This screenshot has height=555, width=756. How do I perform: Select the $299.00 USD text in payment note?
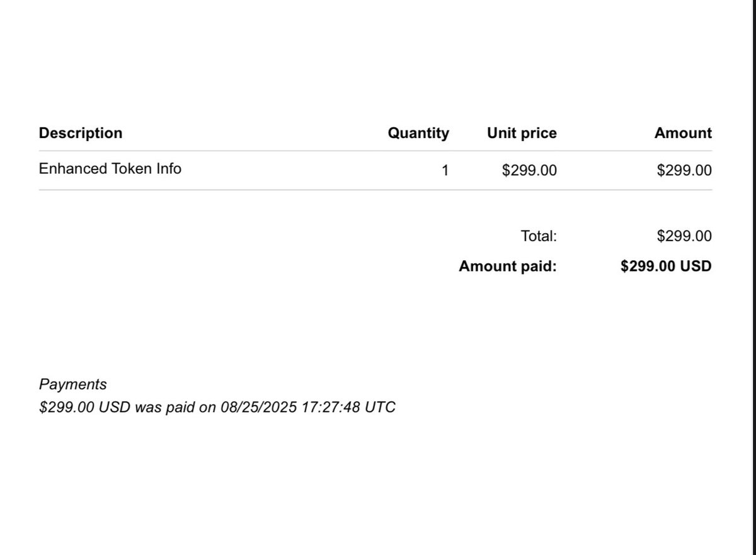click(x=84, y=407)
